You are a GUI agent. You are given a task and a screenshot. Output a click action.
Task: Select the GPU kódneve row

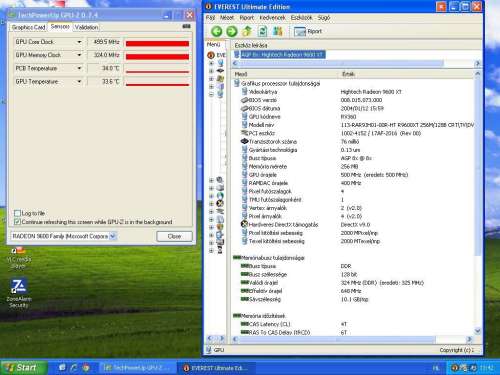click(x=353, y=117)
